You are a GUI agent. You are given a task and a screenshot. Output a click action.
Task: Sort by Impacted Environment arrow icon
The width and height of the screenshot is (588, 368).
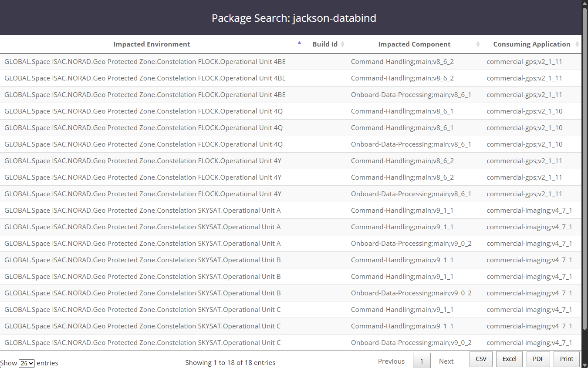pos(299,43)
